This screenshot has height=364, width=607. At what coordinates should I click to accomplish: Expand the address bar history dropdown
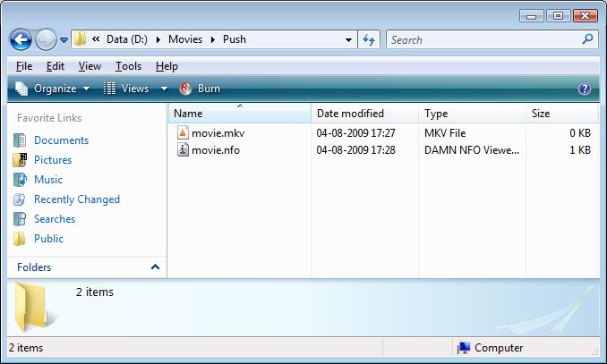point(348,39)
